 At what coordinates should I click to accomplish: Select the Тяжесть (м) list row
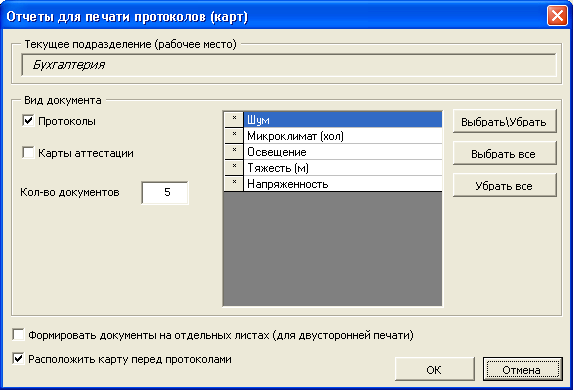click(343, 168)
